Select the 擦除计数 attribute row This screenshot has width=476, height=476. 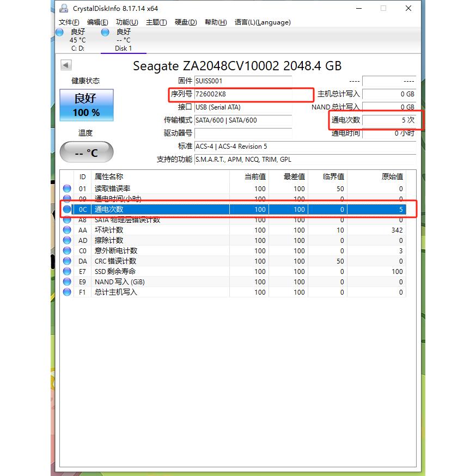point(233,240)
